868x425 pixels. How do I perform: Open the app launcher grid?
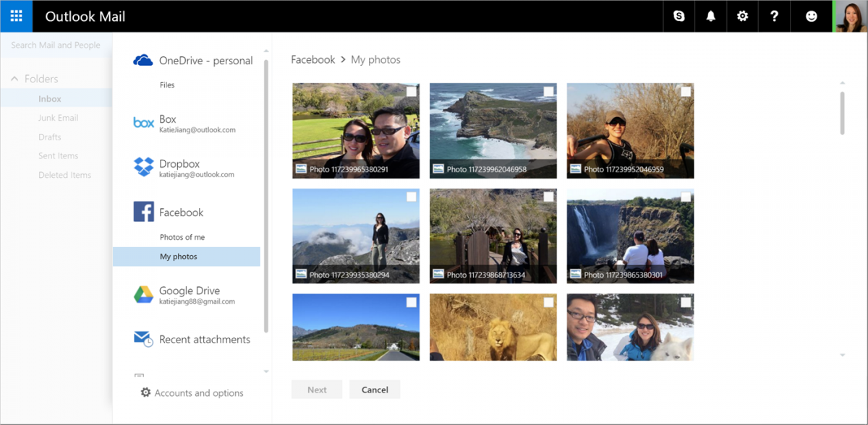coord(16,16)
